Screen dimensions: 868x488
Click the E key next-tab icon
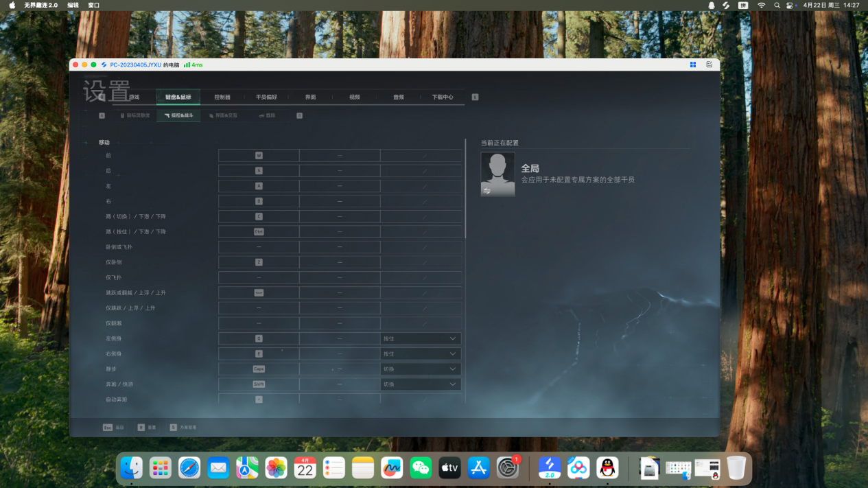click(x=475, y=97)
